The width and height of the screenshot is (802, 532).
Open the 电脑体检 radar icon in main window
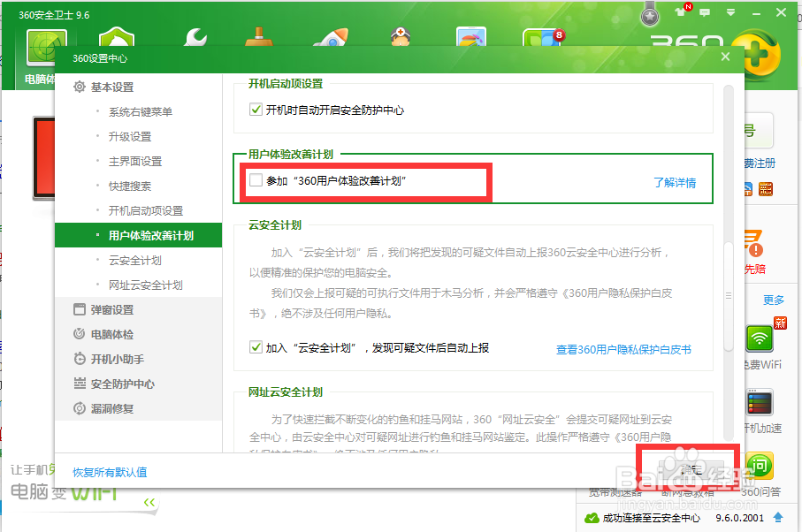47,47
